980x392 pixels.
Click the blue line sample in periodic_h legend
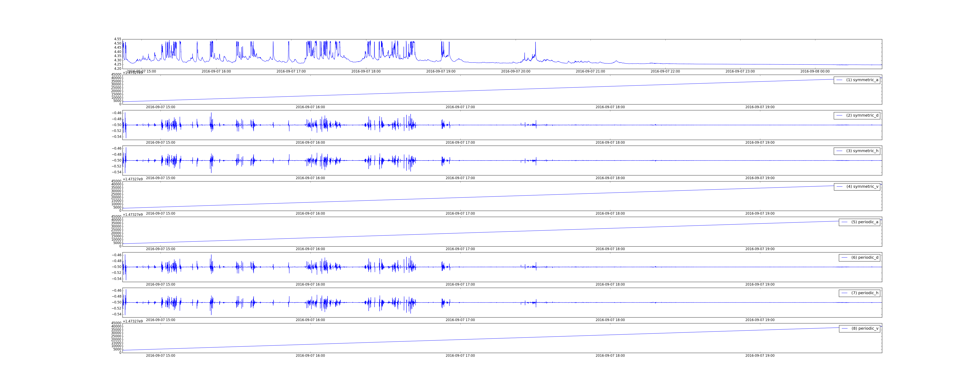coord(844,293)
